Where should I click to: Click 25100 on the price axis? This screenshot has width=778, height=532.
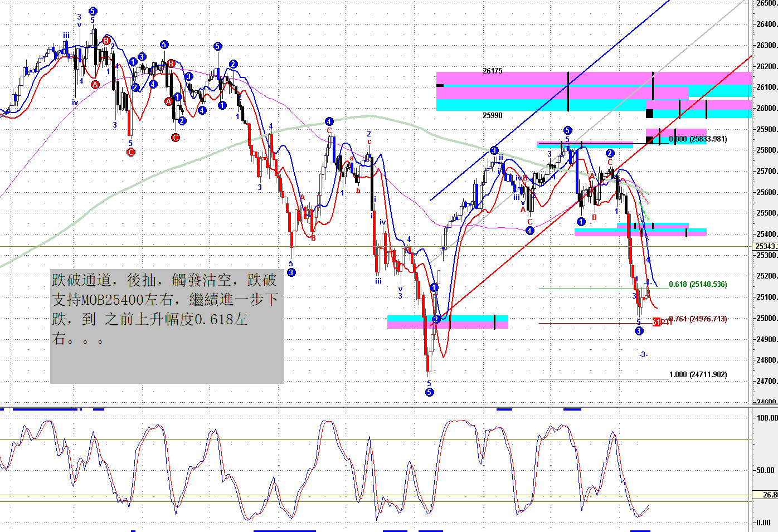tap(767, 297)
